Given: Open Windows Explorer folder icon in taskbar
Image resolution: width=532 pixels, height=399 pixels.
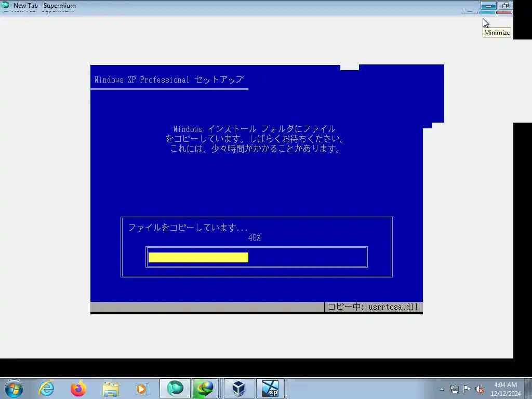Looking at the screenshot, I should click(111, 389).
